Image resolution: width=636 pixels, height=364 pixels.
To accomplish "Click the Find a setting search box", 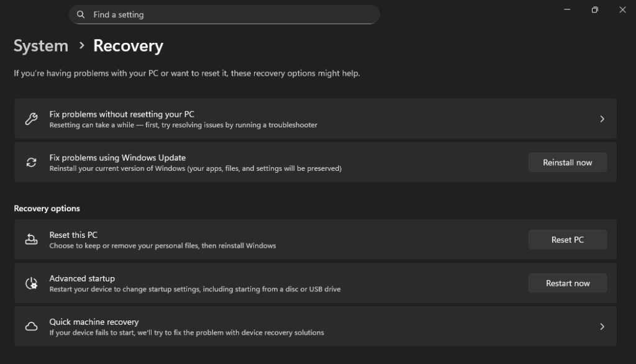I will pos(224,14).
